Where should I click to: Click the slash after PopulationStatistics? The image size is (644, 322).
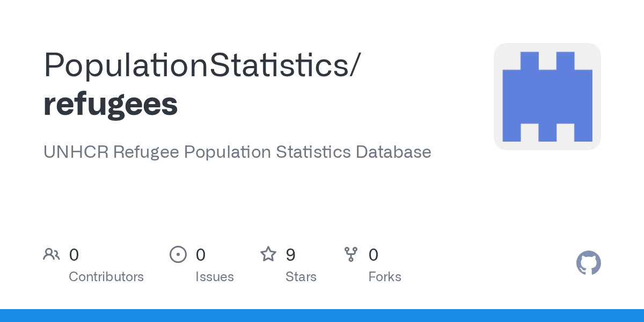(x=354, y=65)
